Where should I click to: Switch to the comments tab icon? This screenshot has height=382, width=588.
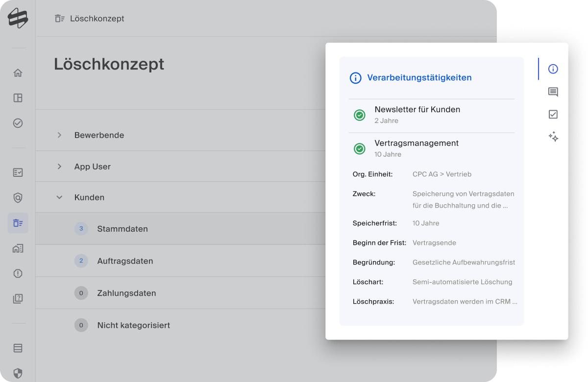553,92
